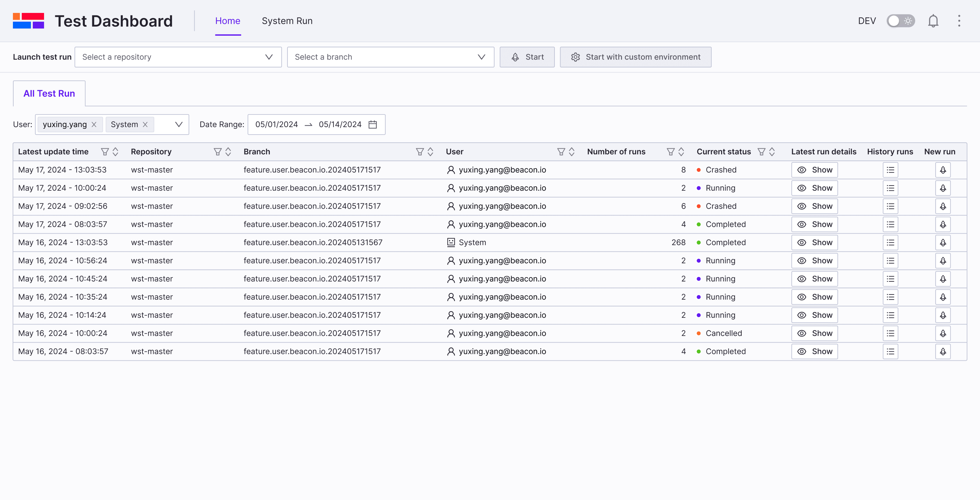Expand the Select a repository dropdown

coord(178,57)
